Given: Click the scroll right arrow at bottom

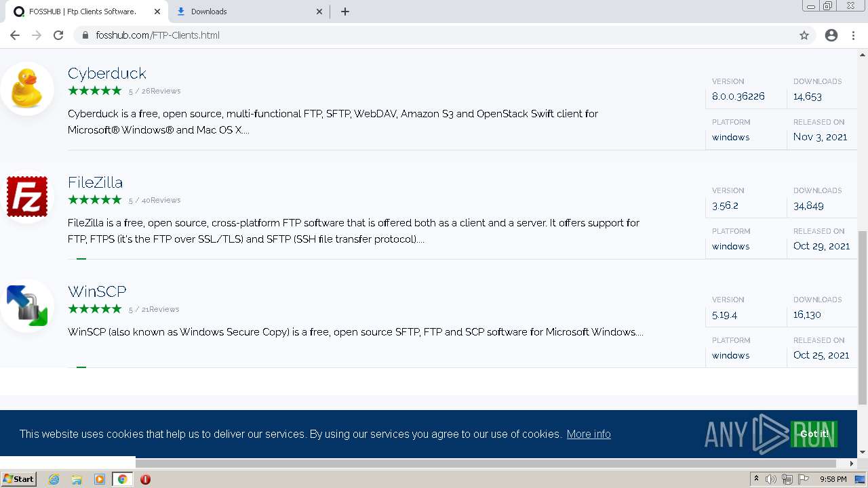Looking at the screenshot, I should tap(852, 463).
